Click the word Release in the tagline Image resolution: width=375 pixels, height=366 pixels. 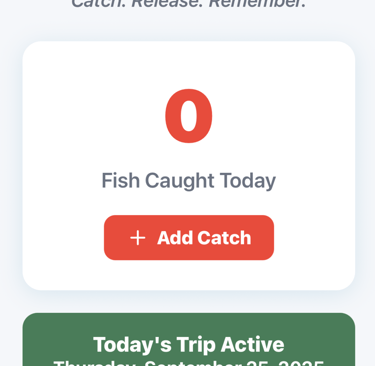pos(168,3)
